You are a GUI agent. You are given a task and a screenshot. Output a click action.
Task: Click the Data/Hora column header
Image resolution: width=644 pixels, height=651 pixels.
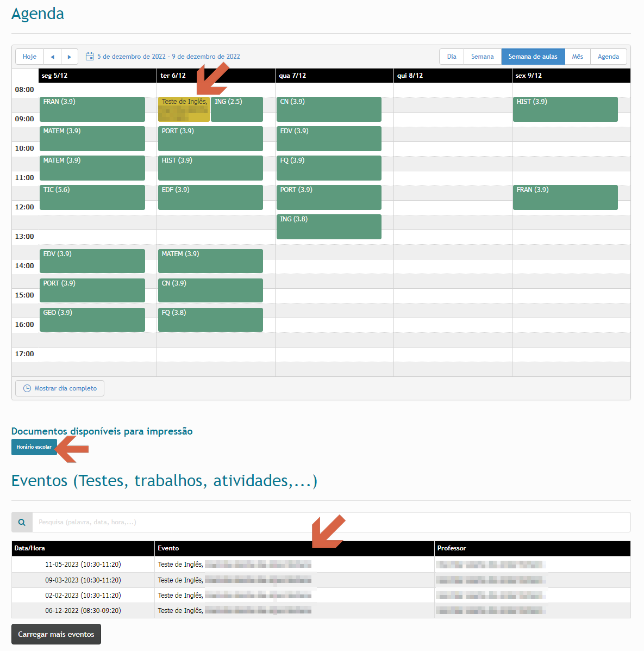[30, 548]
